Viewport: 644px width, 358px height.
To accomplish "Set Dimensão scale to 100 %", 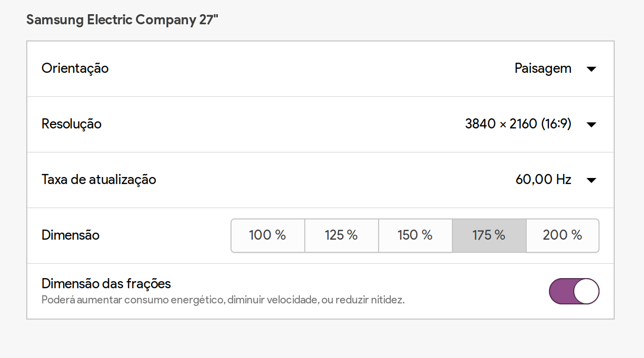I will (x=268, y=235).
